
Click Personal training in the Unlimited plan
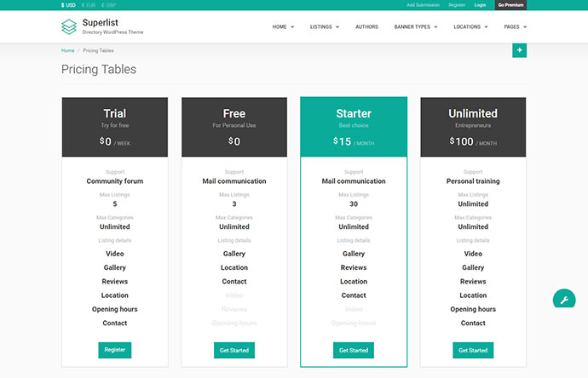(x=473, y=181)
